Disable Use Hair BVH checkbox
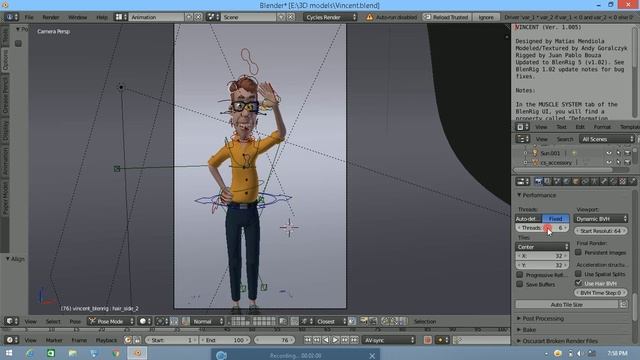This screenshot has height=360, width=640. [578, 283]
